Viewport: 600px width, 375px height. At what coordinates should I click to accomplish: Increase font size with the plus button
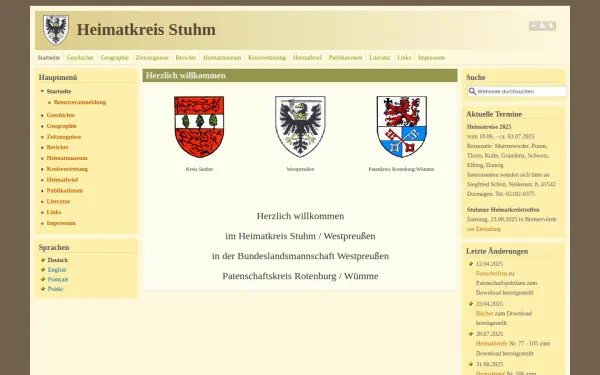pyautogui.click(x=551, y=26)
